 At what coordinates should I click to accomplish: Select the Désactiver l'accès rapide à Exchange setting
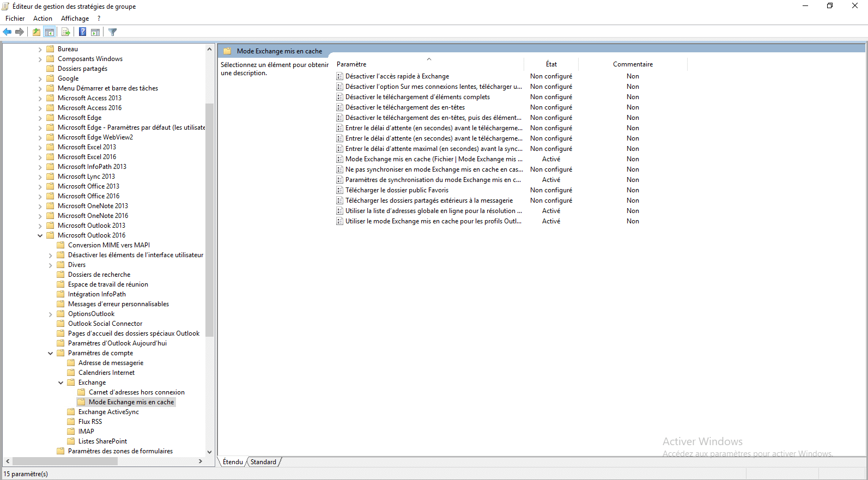[397, 76]
